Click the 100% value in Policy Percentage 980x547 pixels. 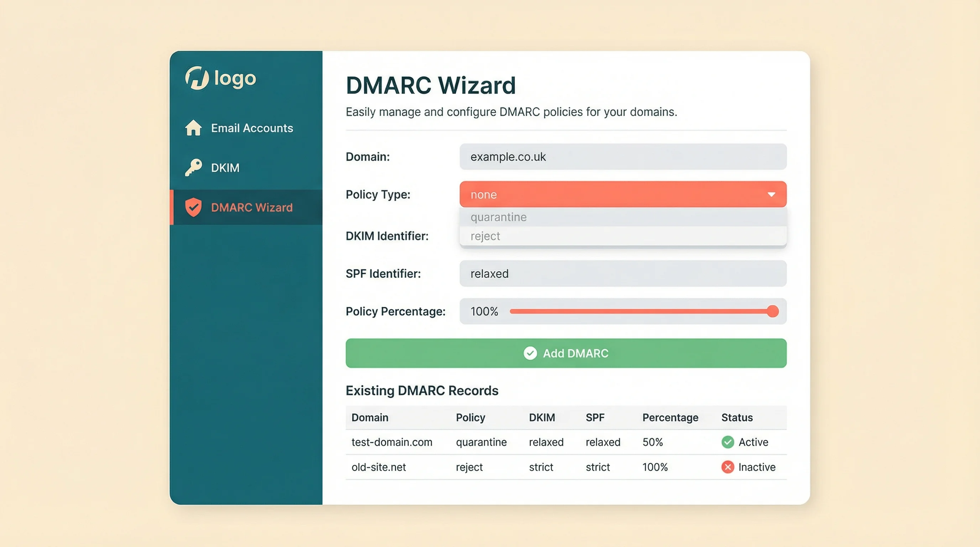(x=484, y=311)
